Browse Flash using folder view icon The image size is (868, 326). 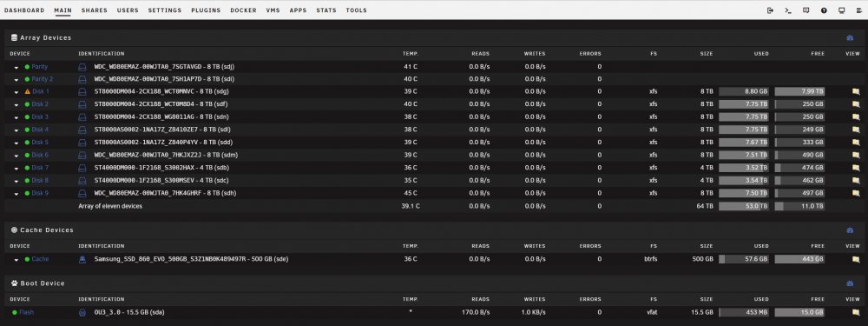coord(855,313)
